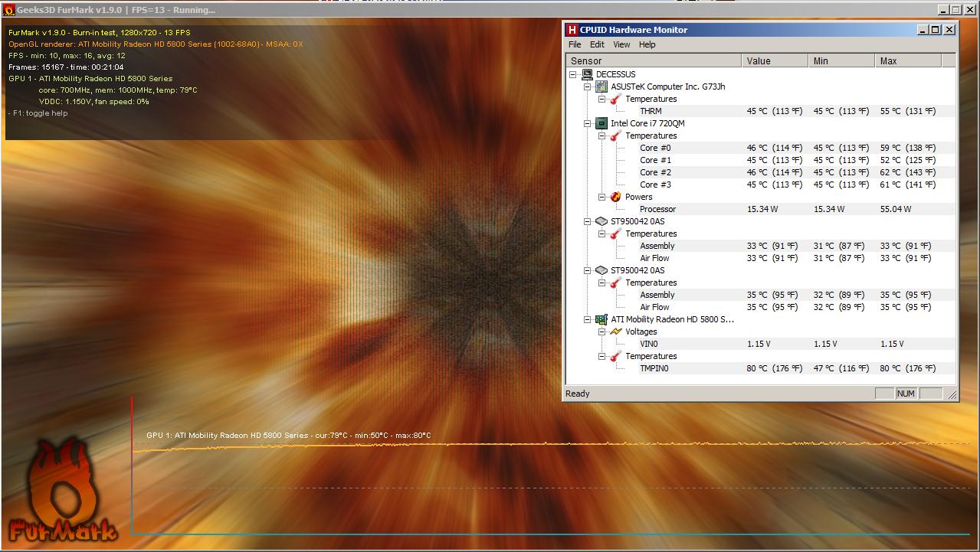The width and height of the screenshot is (980, 552).
Task: Click the Min column header
Action: pos(841,60)
